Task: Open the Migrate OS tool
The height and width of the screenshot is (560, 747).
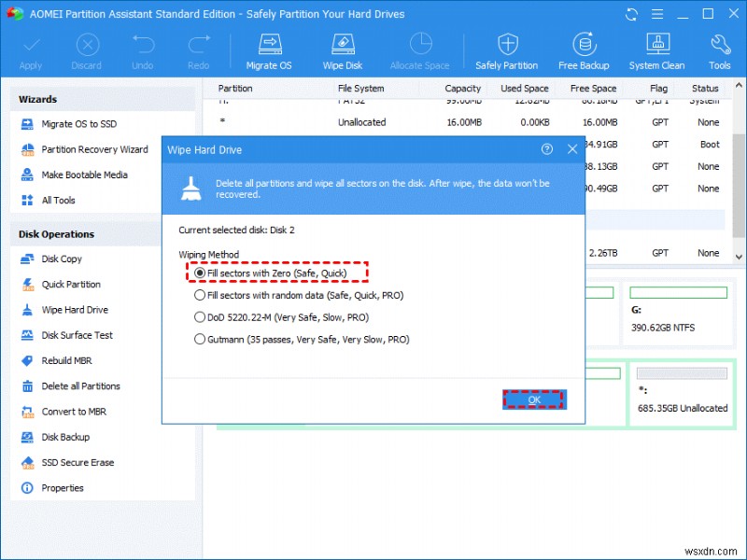Action: (269, 49)
